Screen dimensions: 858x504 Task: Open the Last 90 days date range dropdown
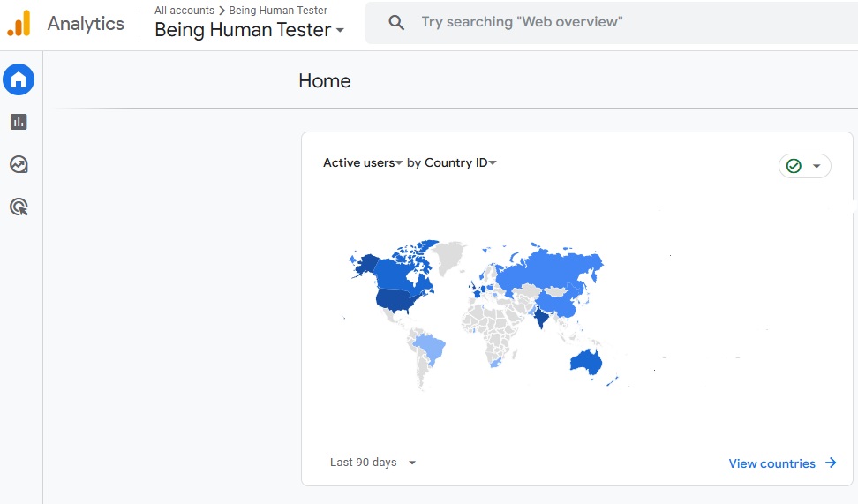[373, 463]
